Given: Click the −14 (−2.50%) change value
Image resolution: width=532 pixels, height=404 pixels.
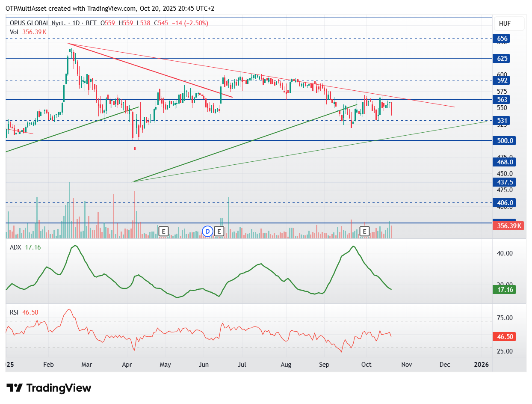Looking at the screenshot, I should click(x=190, y=23).
